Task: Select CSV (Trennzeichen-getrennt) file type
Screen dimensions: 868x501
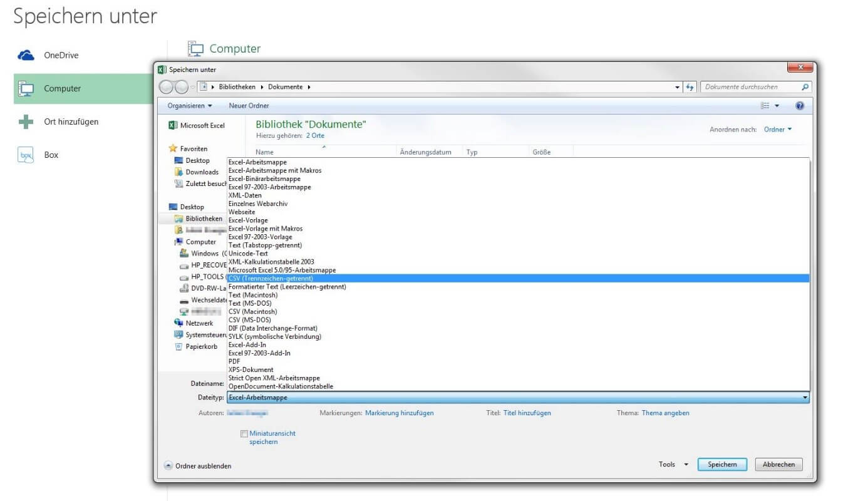Action: (x=518, y=278)
